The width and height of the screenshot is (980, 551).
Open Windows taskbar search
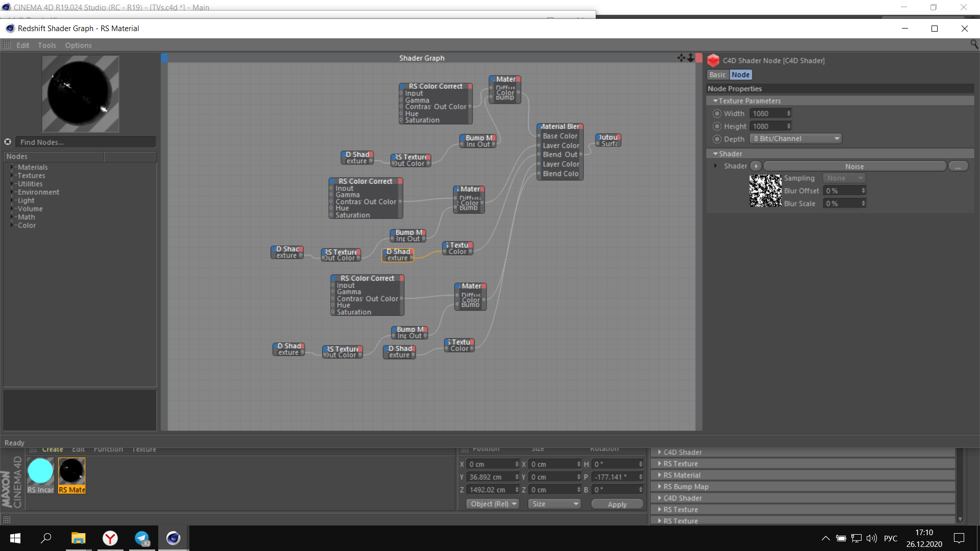pos(46,538)
